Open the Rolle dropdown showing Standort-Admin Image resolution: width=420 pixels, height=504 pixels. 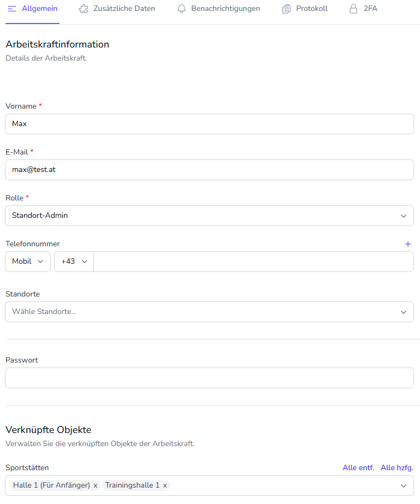[x=209, y=216]
